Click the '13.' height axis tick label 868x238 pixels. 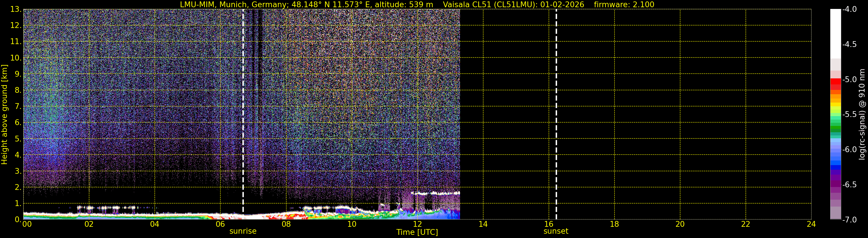[16, 10]
